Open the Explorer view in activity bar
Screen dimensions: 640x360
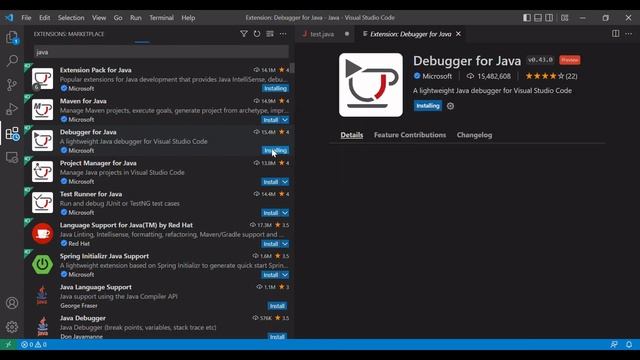click(12, 38)
